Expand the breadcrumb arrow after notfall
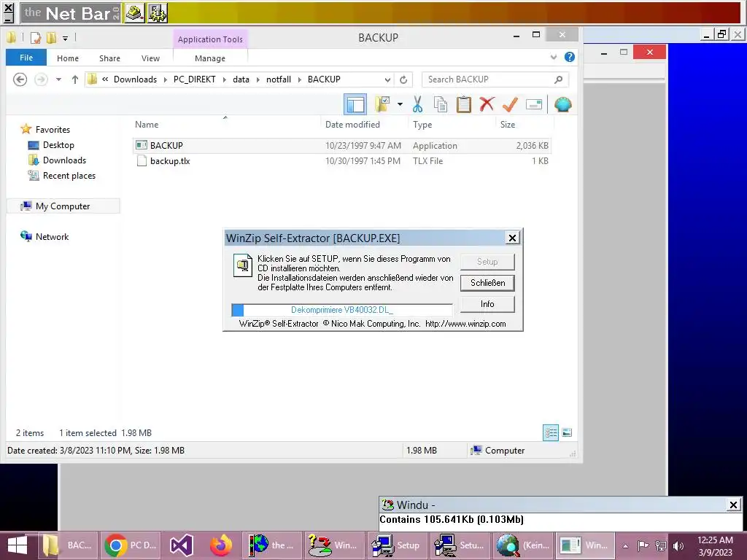747x560 pixels. pos(300,79)
